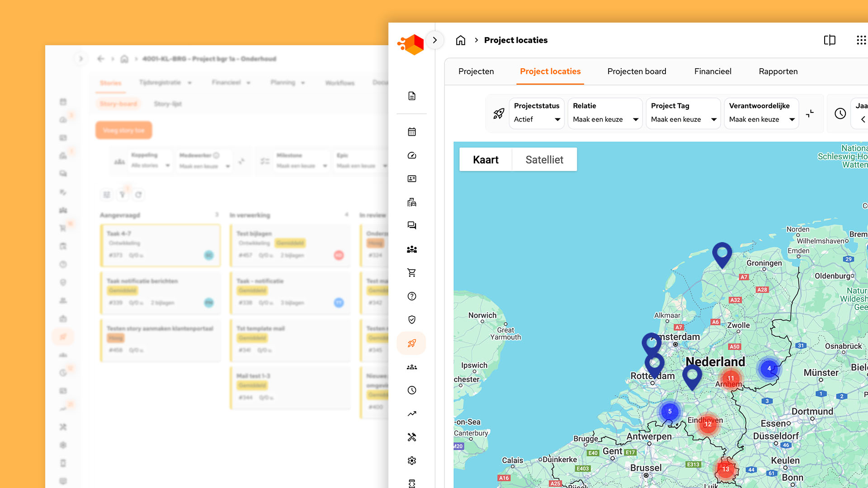
Task: Open the shopping cart sidebar icon
Action: (x=411, y=272)
